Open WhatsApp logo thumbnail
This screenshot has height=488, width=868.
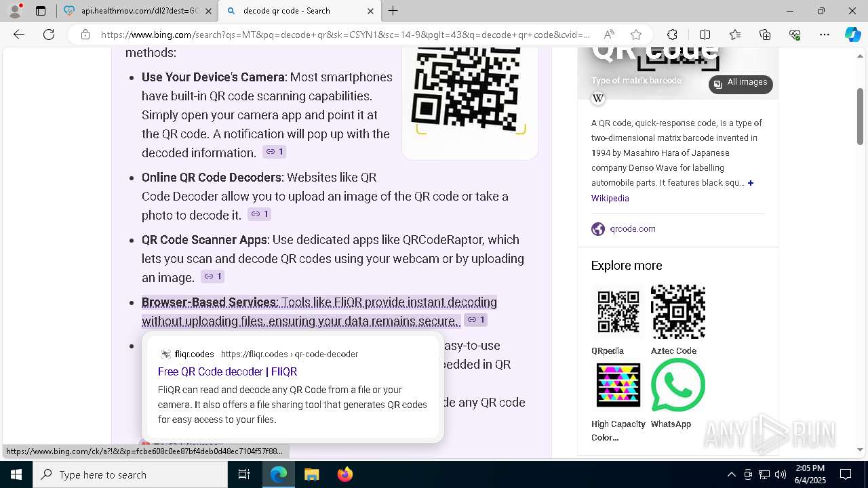click(678, 385)
